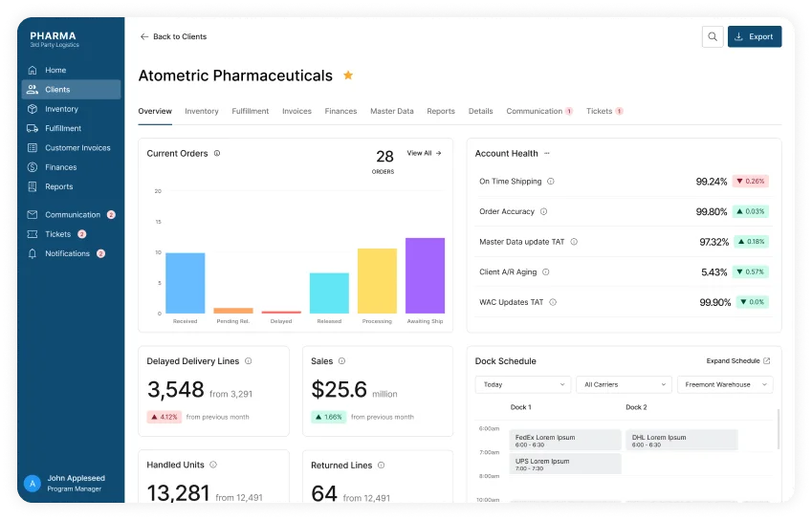Screen dimensions: 812x520
Task: Toggle the favorite star beside Atometric Pharmaceuticals
Action: (x=348, y=76)
